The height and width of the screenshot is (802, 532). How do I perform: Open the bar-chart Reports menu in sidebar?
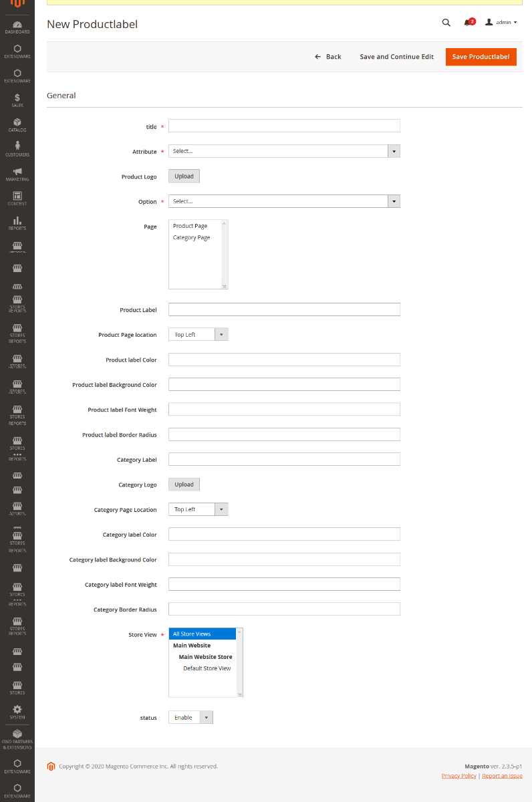[x=17, y=223]
